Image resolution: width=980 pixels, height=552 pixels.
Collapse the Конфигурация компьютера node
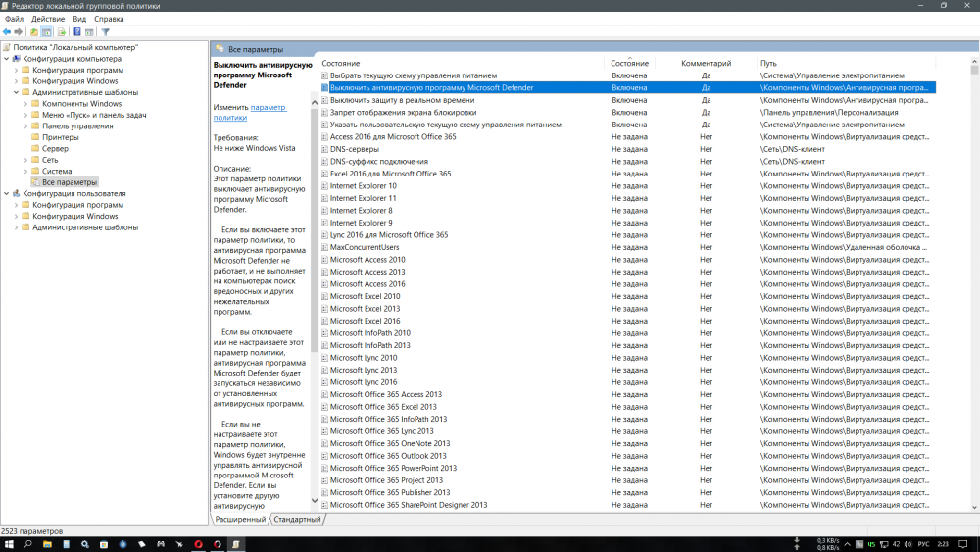(7, 59)
